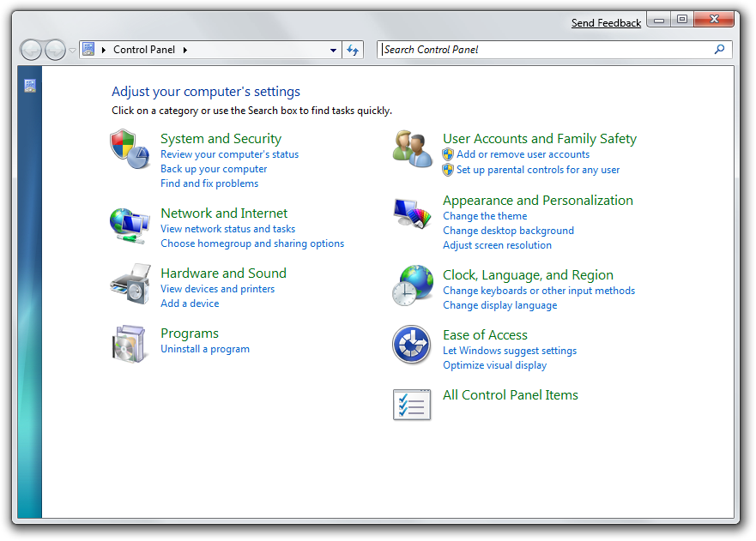Click the Forward navigation arrow button
The height and width of the screenshot is (541, 756).
pos(55,50)
